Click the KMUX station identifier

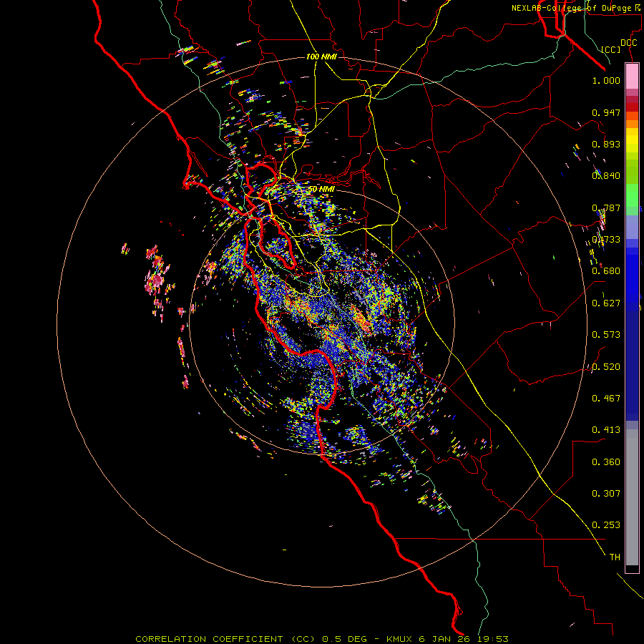pyautogui.click(x=400, y=639)
